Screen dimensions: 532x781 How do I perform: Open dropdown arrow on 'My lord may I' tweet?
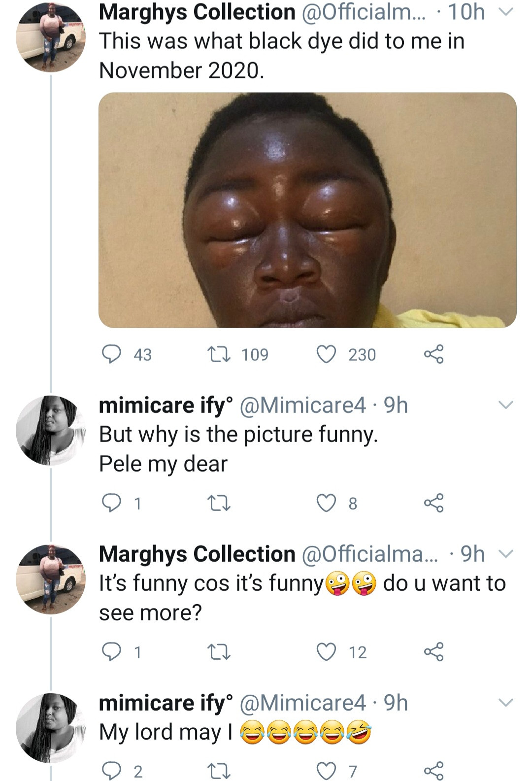506,703
